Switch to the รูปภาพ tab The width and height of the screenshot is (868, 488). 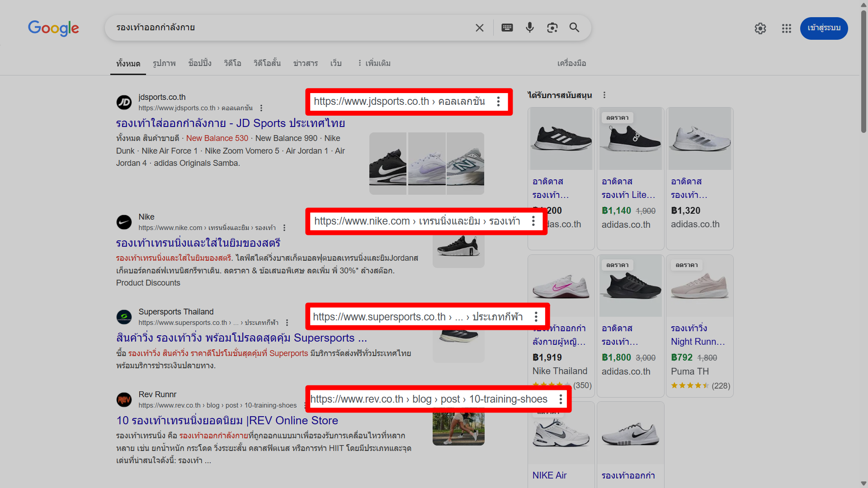pos(164,63)
